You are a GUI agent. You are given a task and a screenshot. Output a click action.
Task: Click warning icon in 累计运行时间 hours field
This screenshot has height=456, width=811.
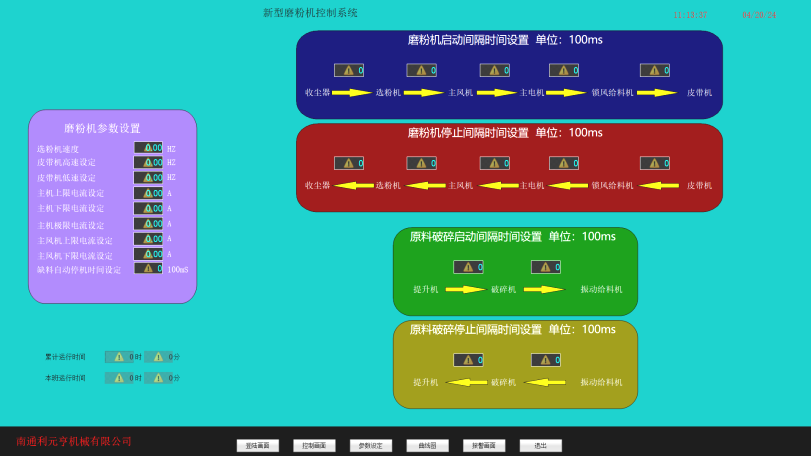point(118,357)
